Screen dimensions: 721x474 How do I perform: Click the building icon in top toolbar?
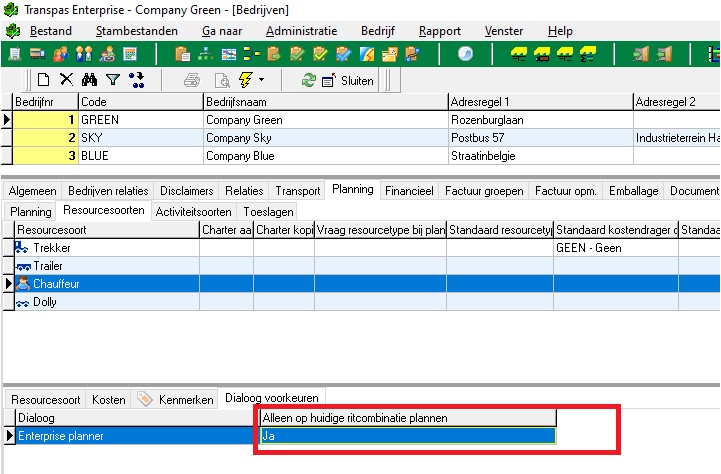coord(15,54)
